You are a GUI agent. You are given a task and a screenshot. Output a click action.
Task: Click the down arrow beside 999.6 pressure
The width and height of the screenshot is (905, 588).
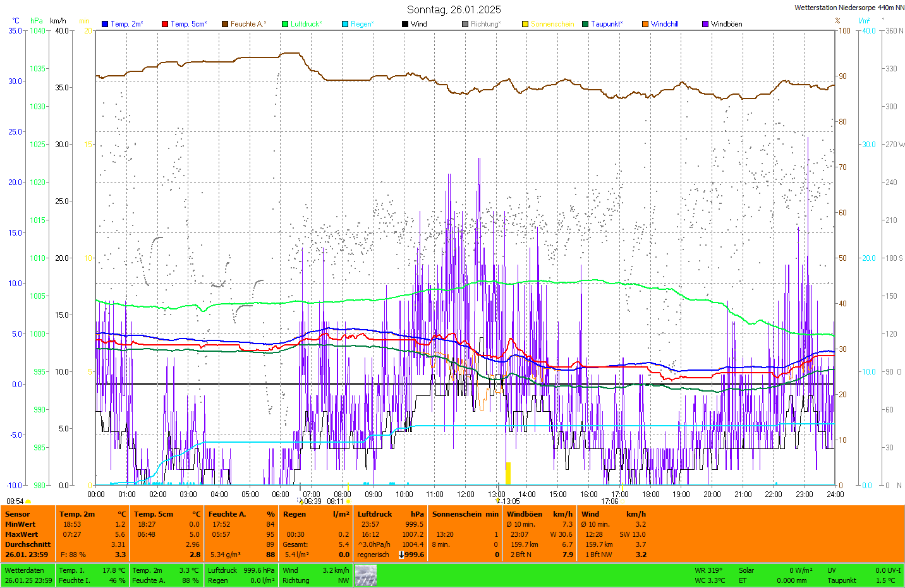[401, 555]
